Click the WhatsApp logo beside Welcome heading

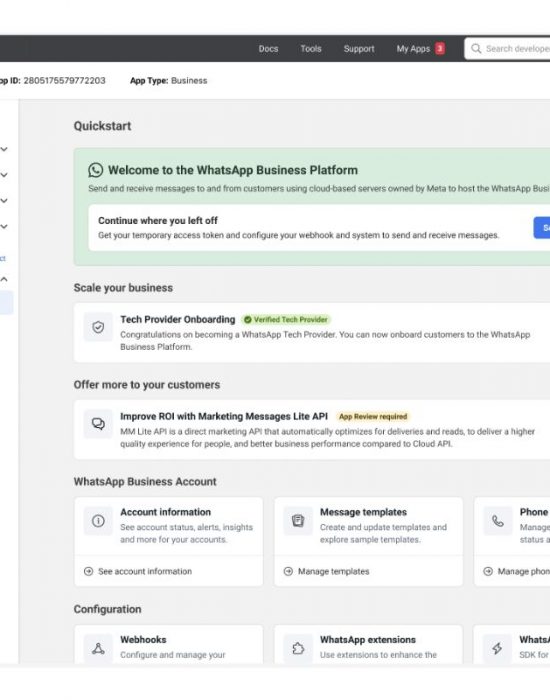(96, 170)
